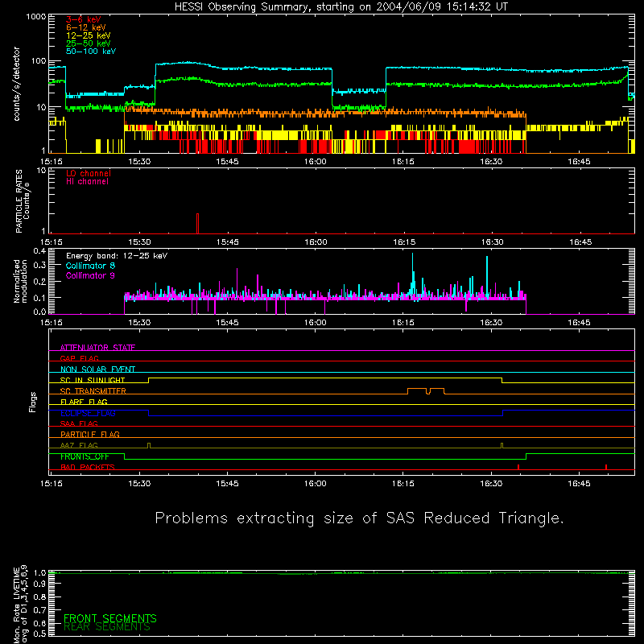644x644 pixels.
Task: Click the FRONTS_OFF flag label
Action: pyautogui.click(x=85, y=456)
